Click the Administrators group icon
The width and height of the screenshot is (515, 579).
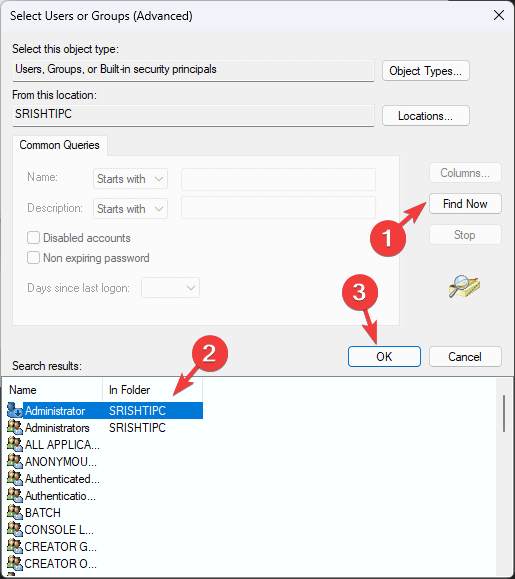pyautogui.click(x=15, y=428)
